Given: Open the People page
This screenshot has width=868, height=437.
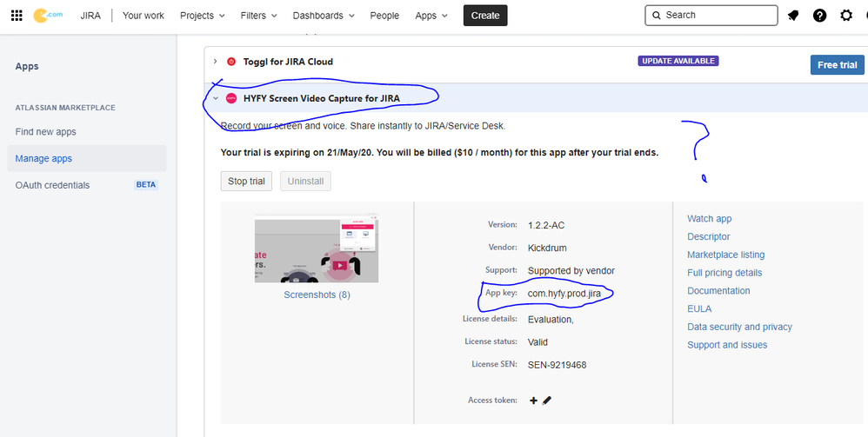Looking at the screenshot, I should [384, 16].
